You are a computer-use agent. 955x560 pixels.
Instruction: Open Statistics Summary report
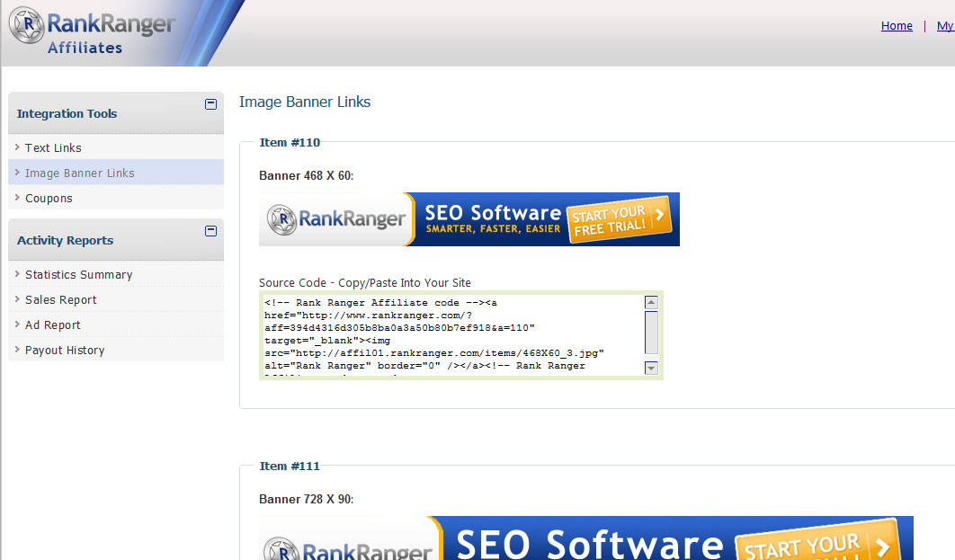click(x=78, y=274)
